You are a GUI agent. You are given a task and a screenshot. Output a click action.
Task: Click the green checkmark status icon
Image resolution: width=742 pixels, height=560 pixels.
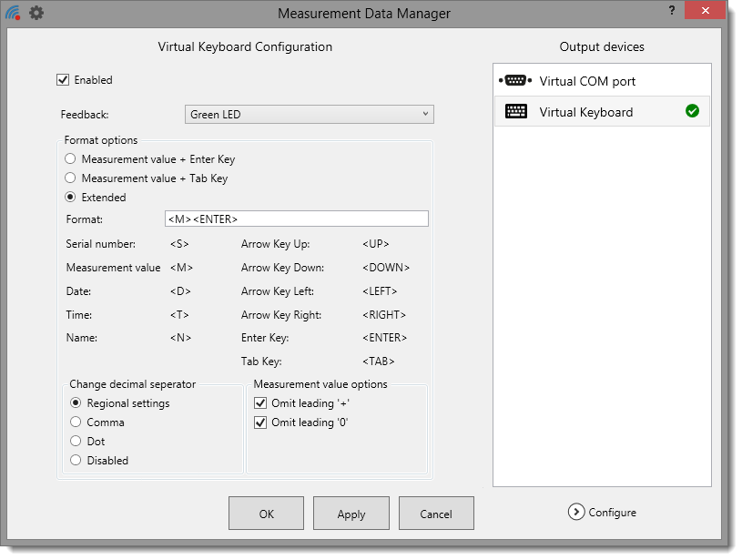692,112
